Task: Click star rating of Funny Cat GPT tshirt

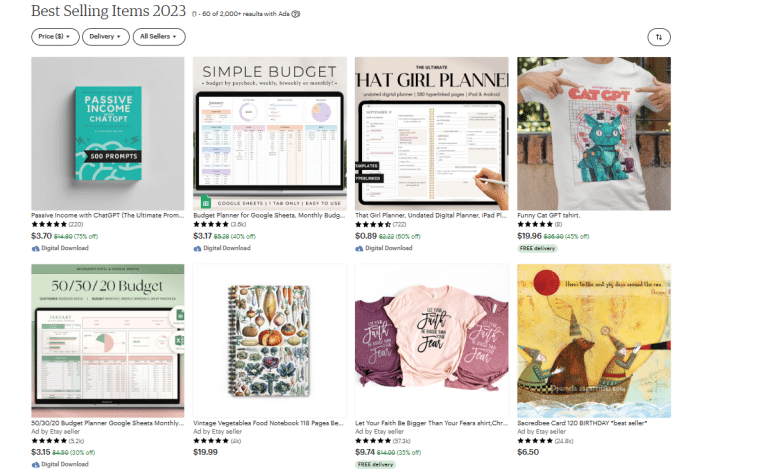Action: coord(535,224)
